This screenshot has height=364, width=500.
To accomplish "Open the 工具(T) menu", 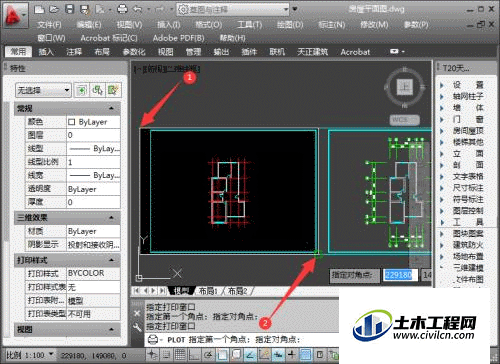I will pos(250,25).
